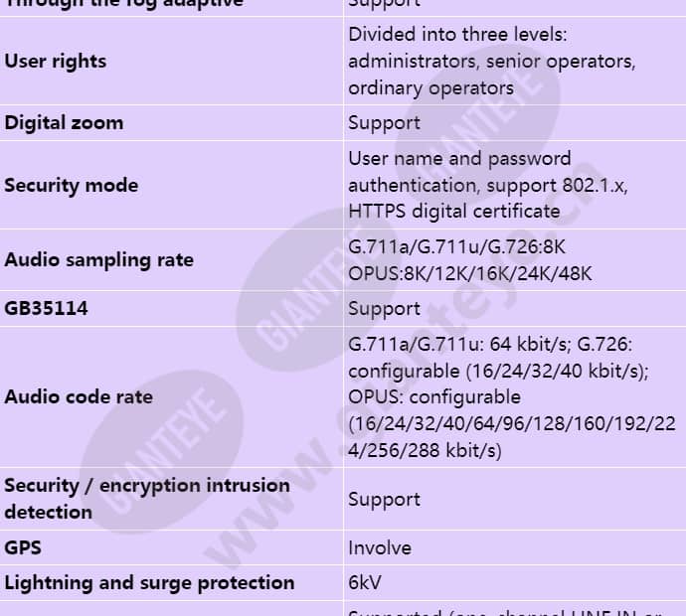Select the 'G.711a/G.711u: 64 kbit/s' text
Viewport: 686px width, 616px height.
pos(459,345)
